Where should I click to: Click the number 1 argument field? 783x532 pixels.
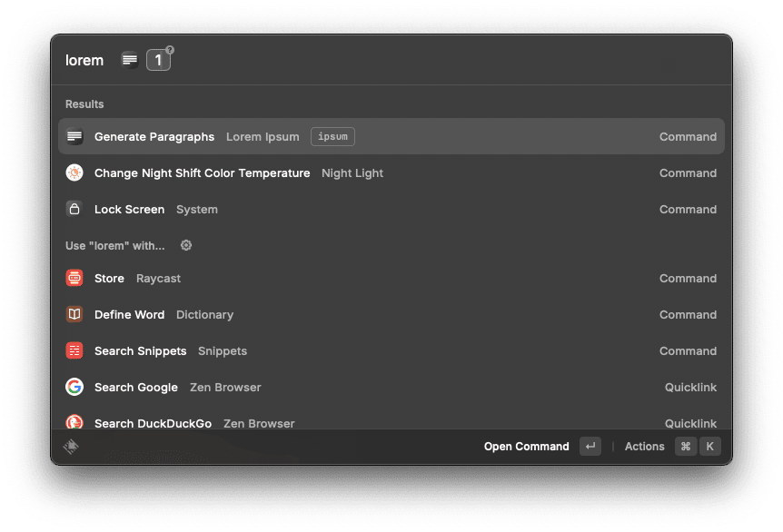[158, 61]
